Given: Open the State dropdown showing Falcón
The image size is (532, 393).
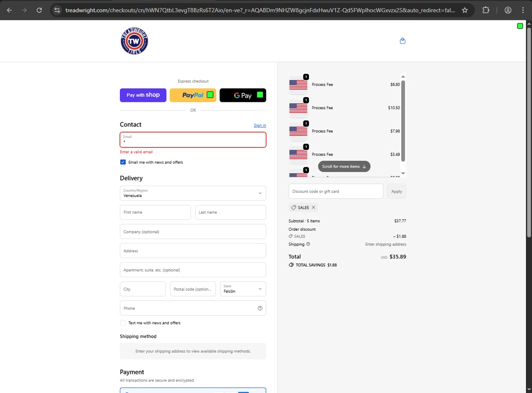Looking at the screenshot, I should pos(243,289).
